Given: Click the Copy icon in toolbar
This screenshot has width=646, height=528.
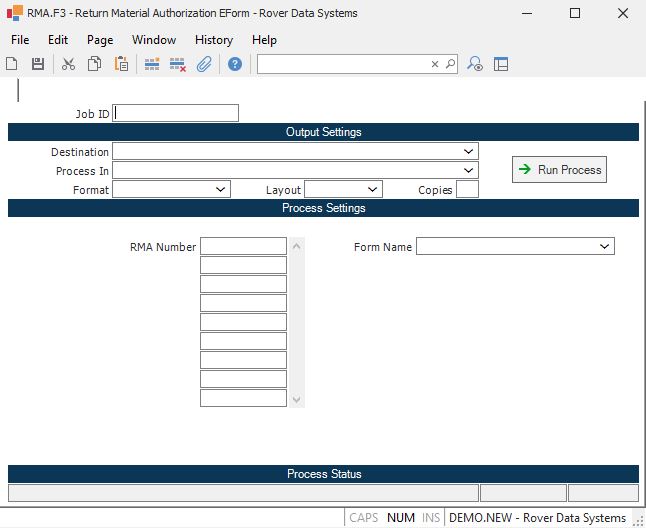Looking at the screenshot, I should coord(94,64).
